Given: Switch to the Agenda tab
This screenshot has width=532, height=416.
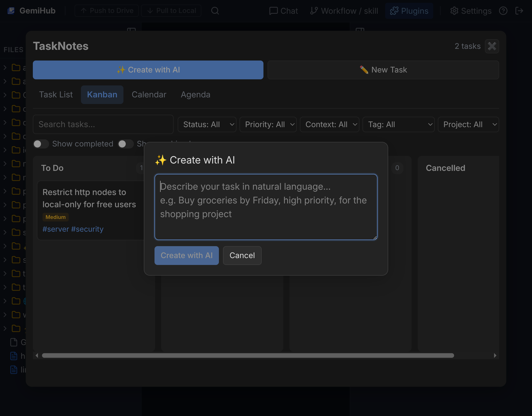Looking at the screenshot, I should click(x=195, y=95).
